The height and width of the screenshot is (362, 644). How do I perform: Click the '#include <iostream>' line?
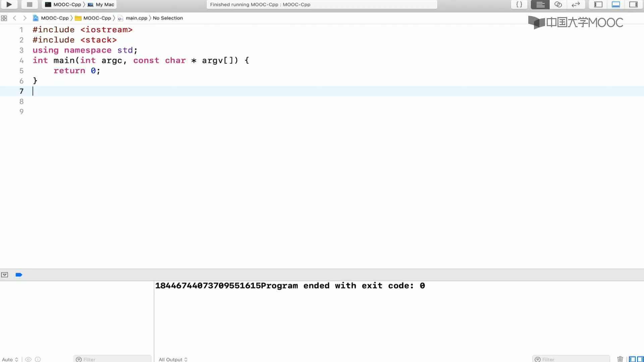(83, 30)
